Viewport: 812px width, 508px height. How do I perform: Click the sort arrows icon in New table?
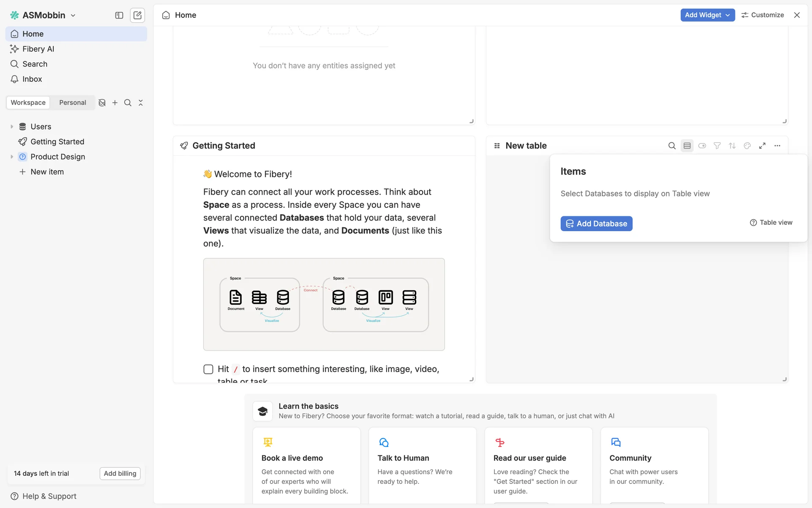(732, 146)
